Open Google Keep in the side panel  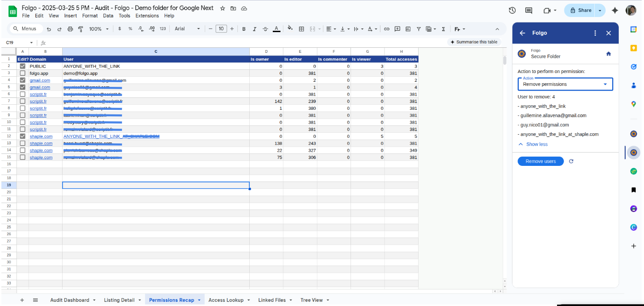(633, 48)
